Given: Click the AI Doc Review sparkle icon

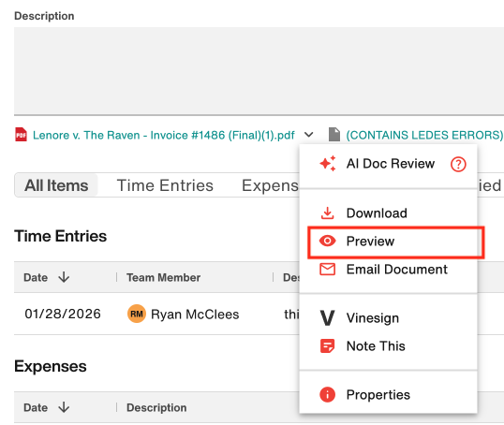Looking at the screenshot, I should (x=328, y=164).
